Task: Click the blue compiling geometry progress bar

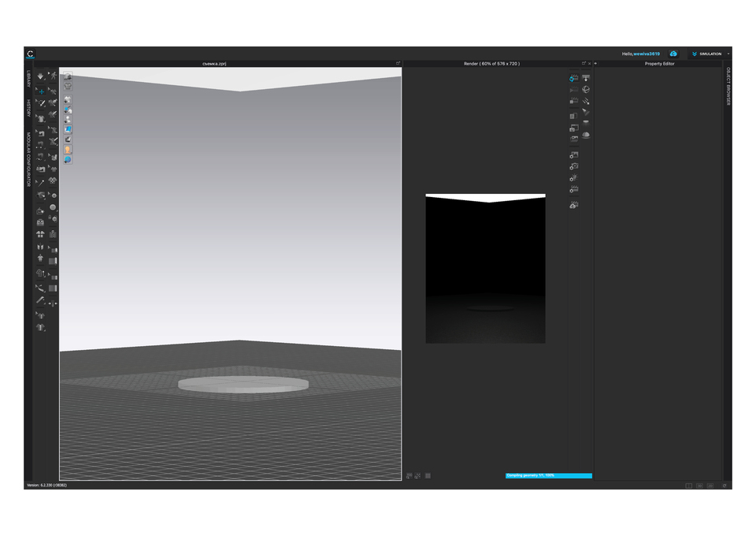Action: [x=549, y=475]
